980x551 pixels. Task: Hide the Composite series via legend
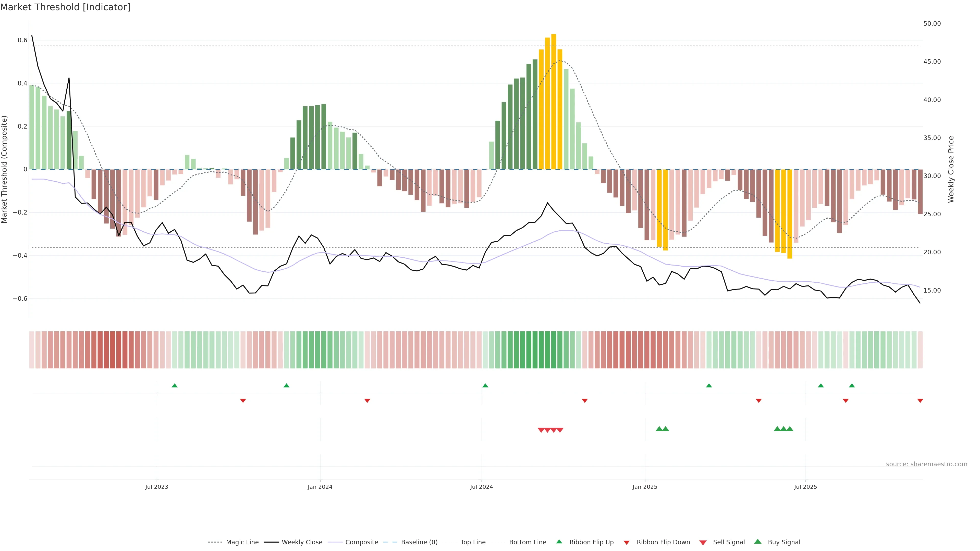click(x=361, y=542)
